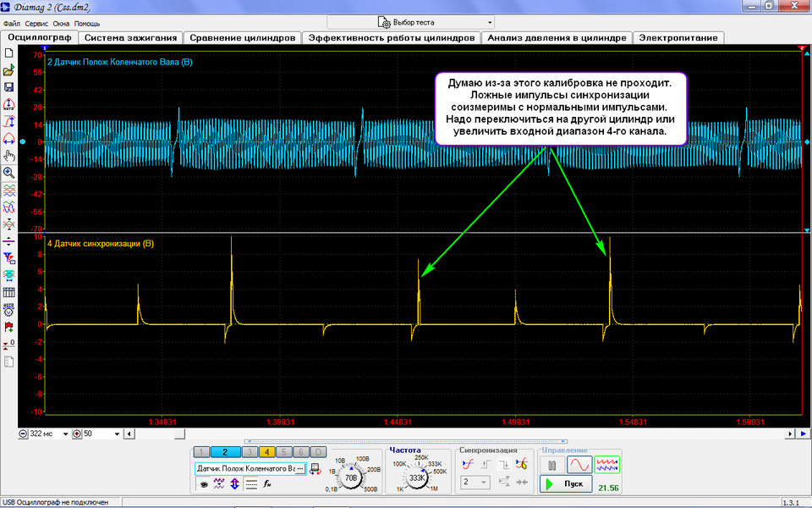812x508 pixels.
Task: Add a marker with the red flag icon
Action: pyautogui.click(x=8, y=327)
